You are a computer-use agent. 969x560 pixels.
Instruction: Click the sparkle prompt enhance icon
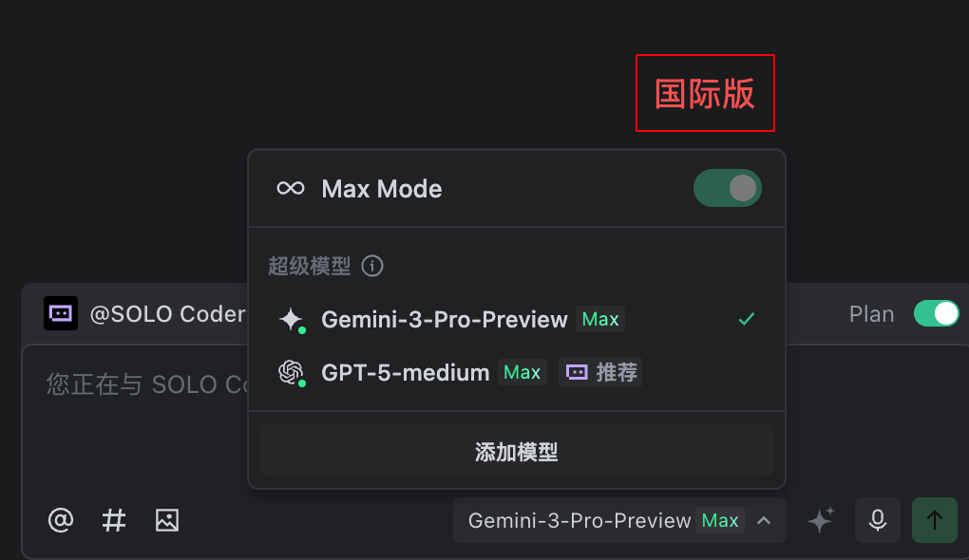[822, 520]
